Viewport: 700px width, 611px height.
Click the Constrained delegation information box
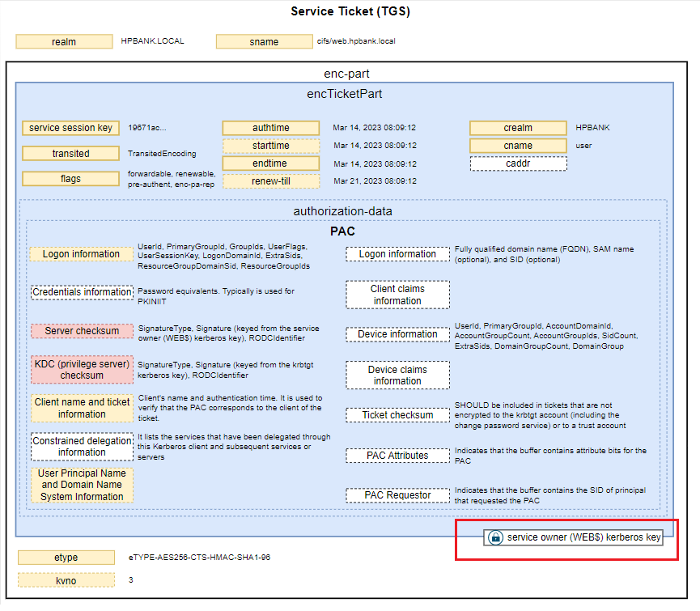(x=82, y=447)
